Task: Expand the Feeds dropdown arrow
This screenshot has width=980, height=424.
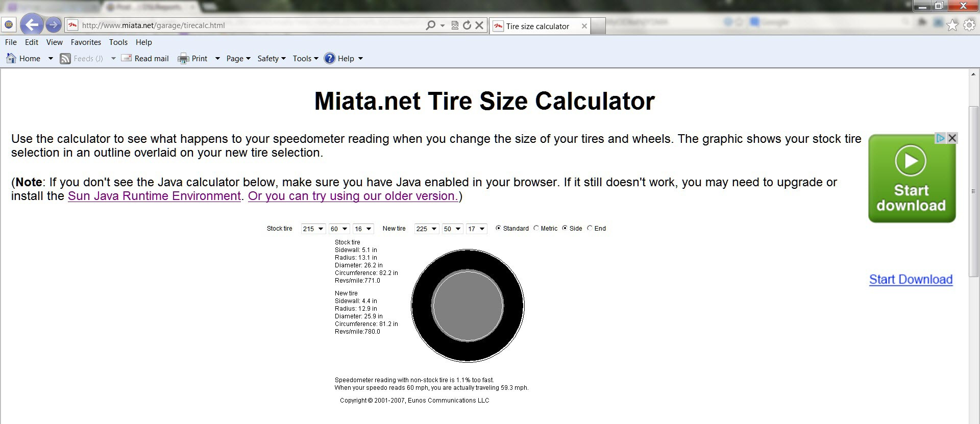Action: tap(113, 59)
